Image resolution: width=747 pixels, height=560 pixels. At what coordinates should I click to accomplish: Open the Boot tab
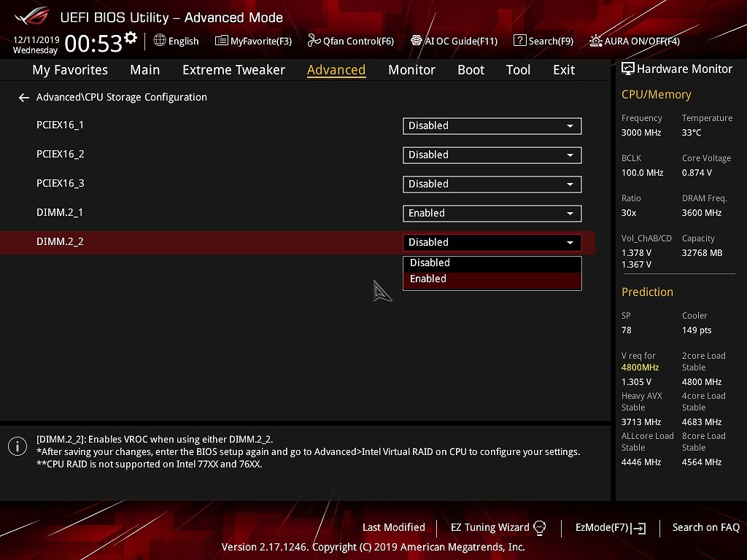click(x=471, y=70)
